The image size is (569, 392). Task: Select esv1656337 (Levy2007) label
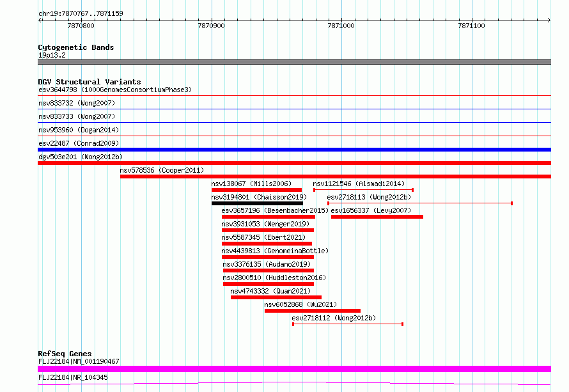pyautogui.click(x=371, y=210)
